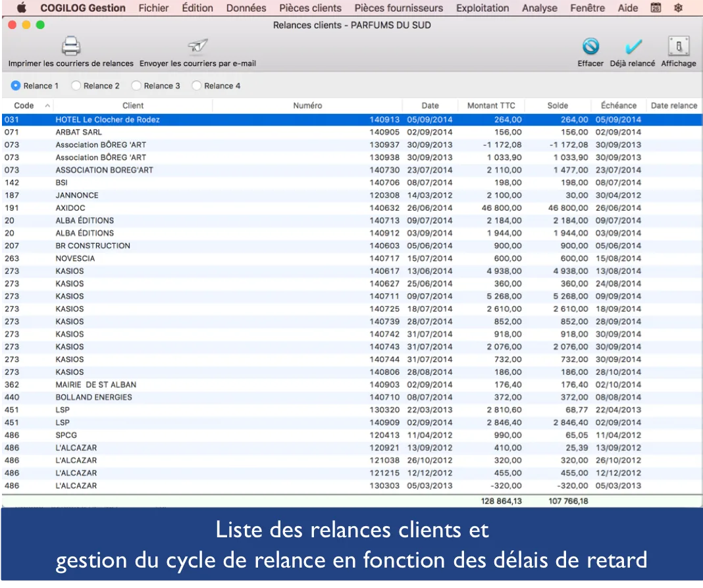Screen dimensions: 703x588
Task: Open the Fenêtre menu
Action: (x=587, y=8)
